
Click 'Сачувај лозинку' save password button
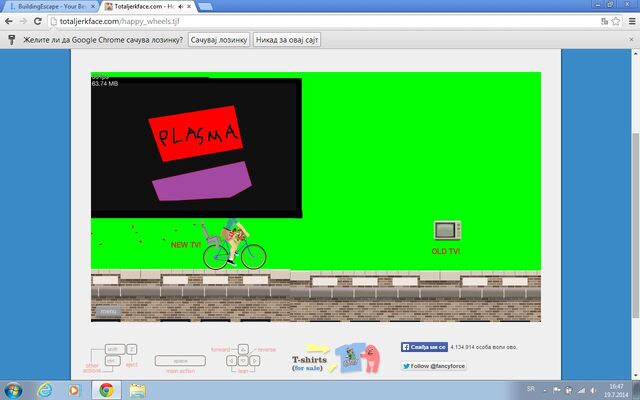tap(219, 40)
